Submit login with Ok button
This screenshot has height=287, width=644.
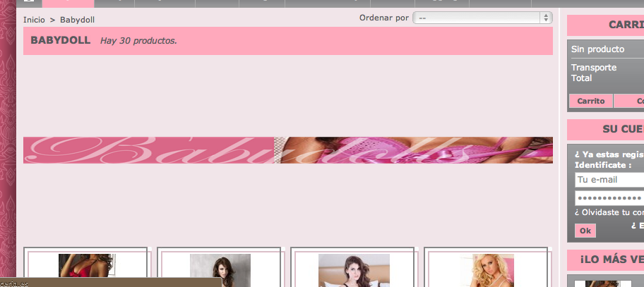585,231
